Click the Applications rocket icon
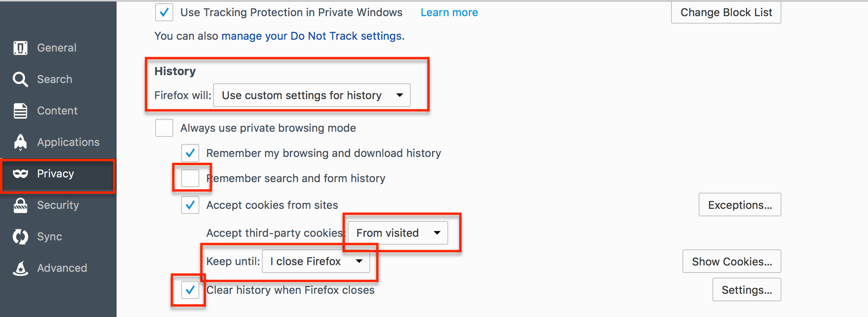Image resolution: width=868 pixels, height=317 pixels. tap(20, 142)
